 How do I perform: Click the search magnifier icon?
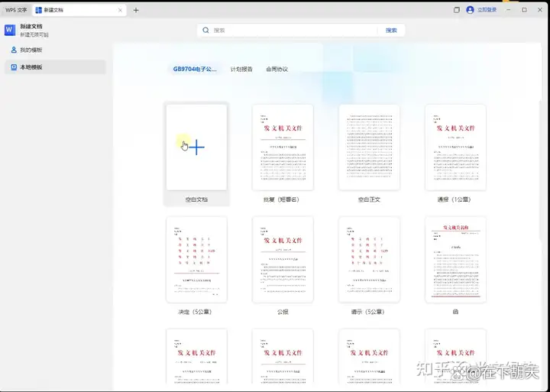(x=205, y=31)
